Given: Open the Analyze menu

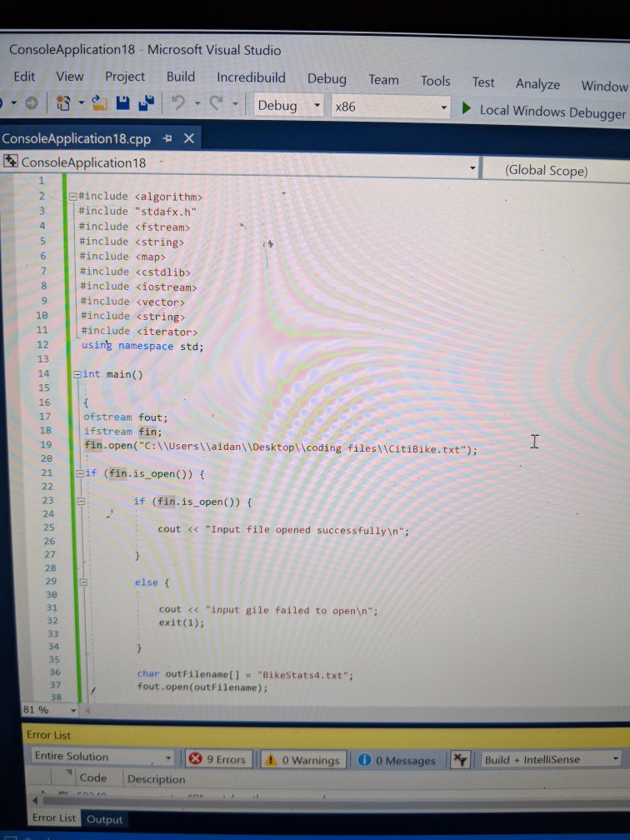Looking at the screenshot, I should coord(537,84).
